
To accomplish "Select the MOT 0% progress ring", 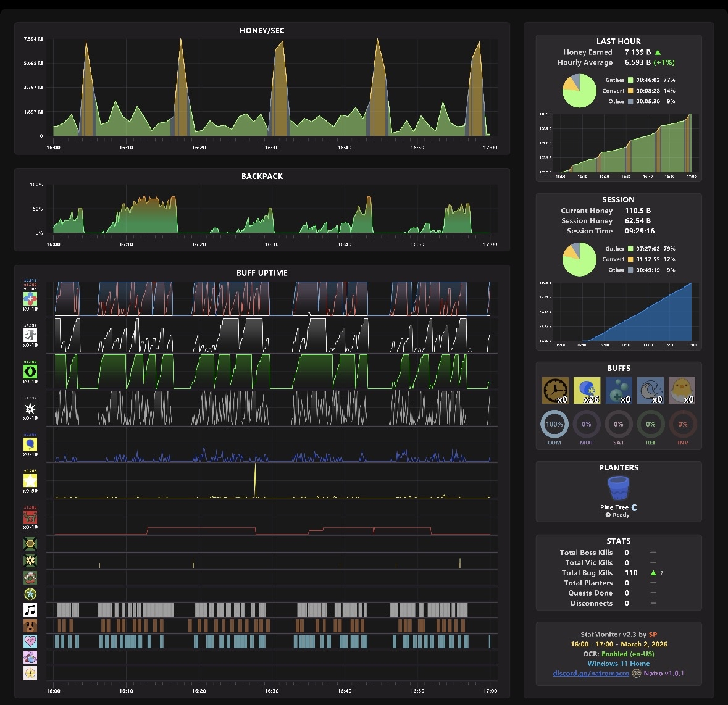I will 587,424.
